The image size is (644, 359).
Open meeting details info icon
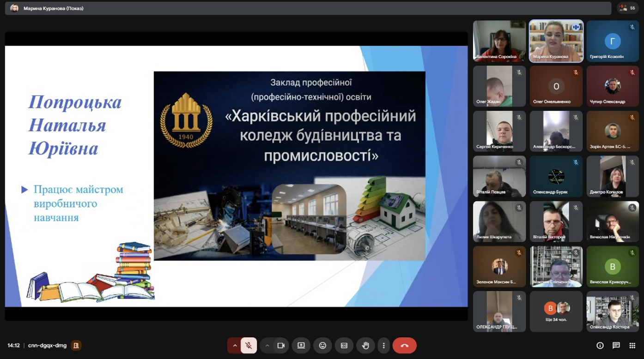(x=600, y=346)
